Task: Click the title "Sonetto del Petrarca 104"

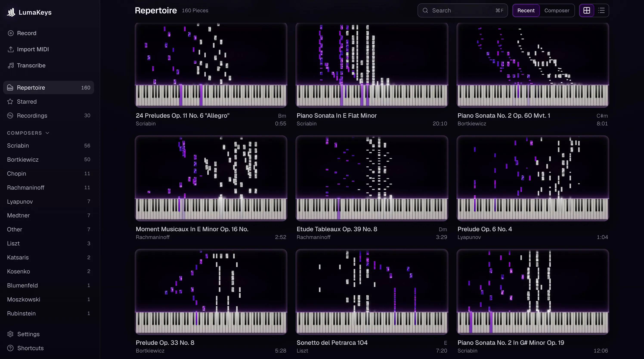Action: tap(332, 343)
